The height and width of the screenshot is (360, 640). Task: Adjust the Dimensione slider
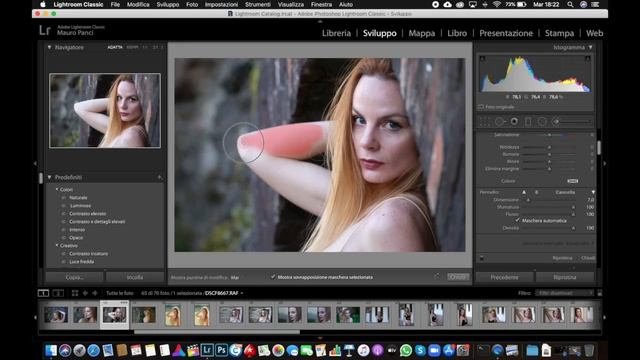pyautogui.click(x=549, y=200)
